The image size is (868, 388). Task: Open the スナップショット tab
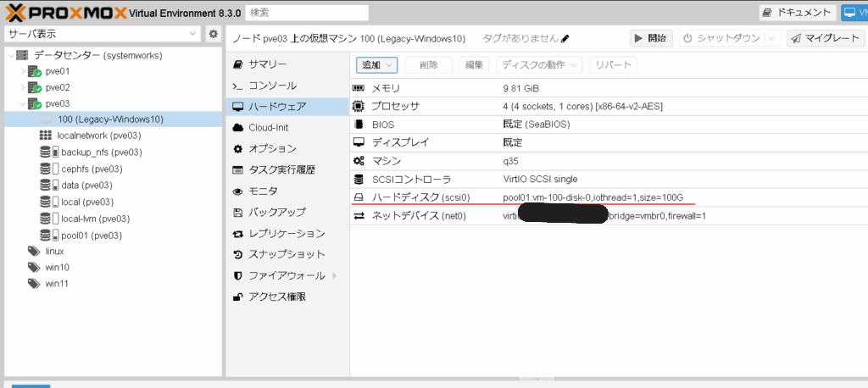[x=288, y=255]
